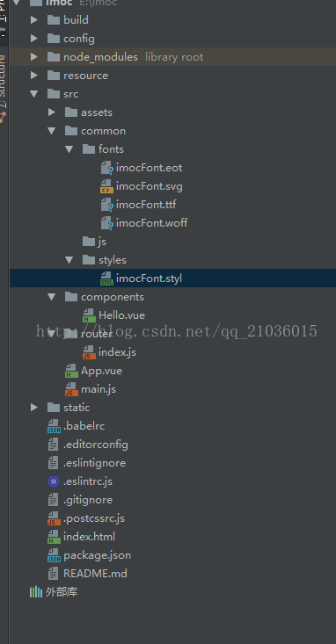Click the fonts folder icon
The height and width of the screenshot is (644, 336).
pos(89,149)
